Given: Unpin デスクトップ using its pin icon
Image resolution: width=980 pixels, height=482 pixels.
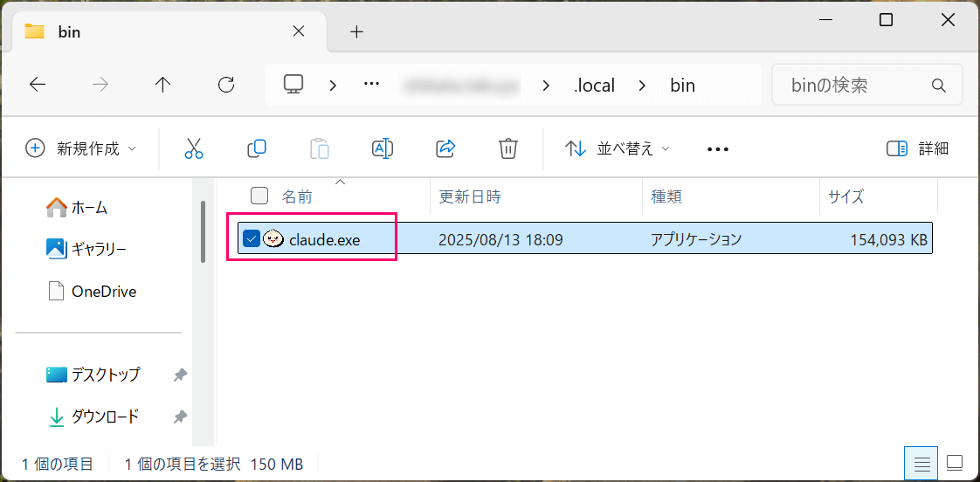Looking at the screenshot, I should pyautogui.click(x=180, y=375).
